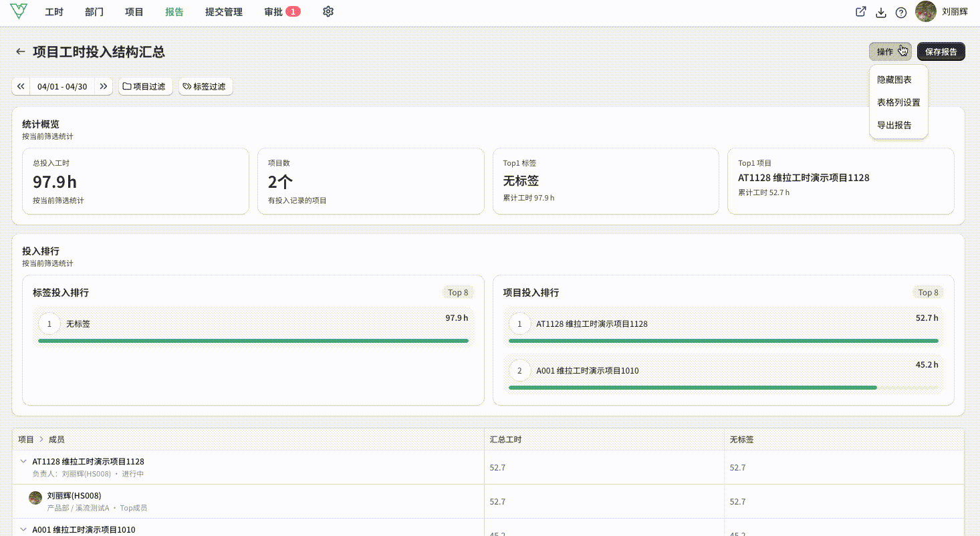The width and height of the screenshot is (980, 536).
Task: Click the app logo in the top bar
Action: (x=19, y=11)
